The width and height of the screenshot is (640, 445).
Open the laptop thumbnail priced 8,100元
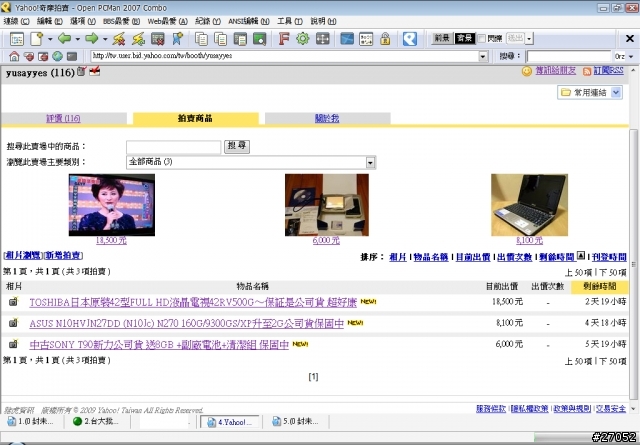coord(529,205)
